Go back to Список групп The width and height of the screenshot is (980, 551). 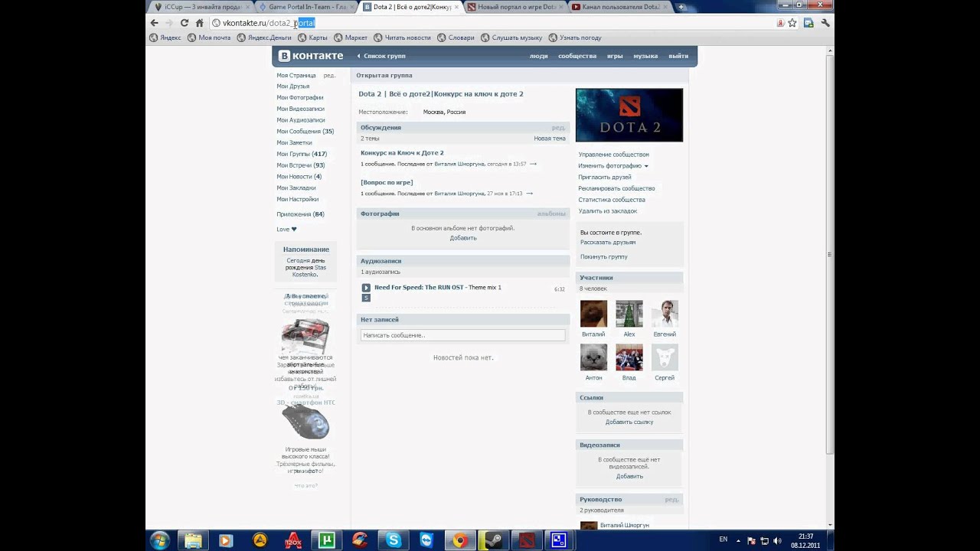point(381,56)
